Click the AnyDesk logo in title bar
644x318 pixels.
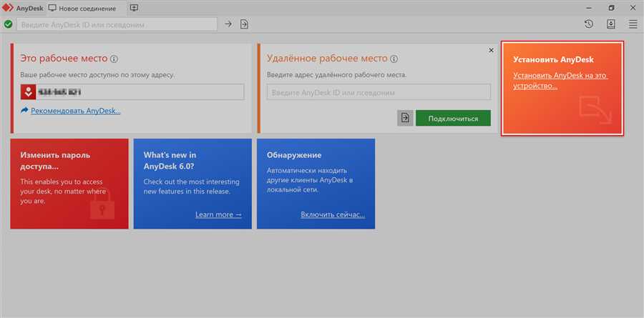(8, 8)
